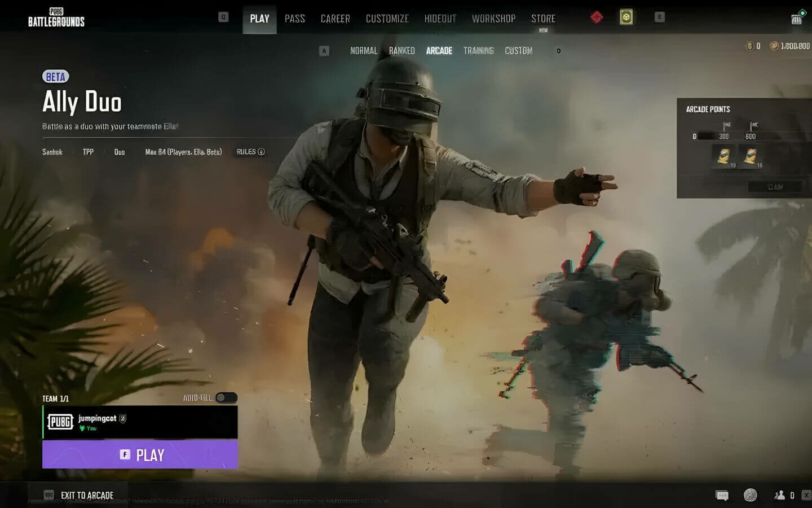Click the "Duo" squad size label

pyautogui.click(x=120, y=152)
